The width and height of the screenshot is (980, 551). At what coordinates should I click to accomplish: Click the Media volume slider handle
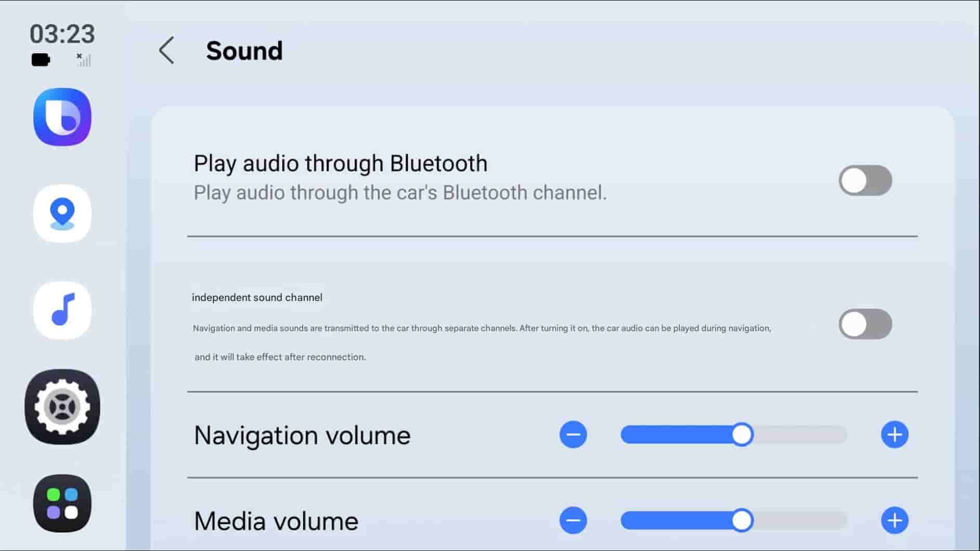click(x=742, y=520)
